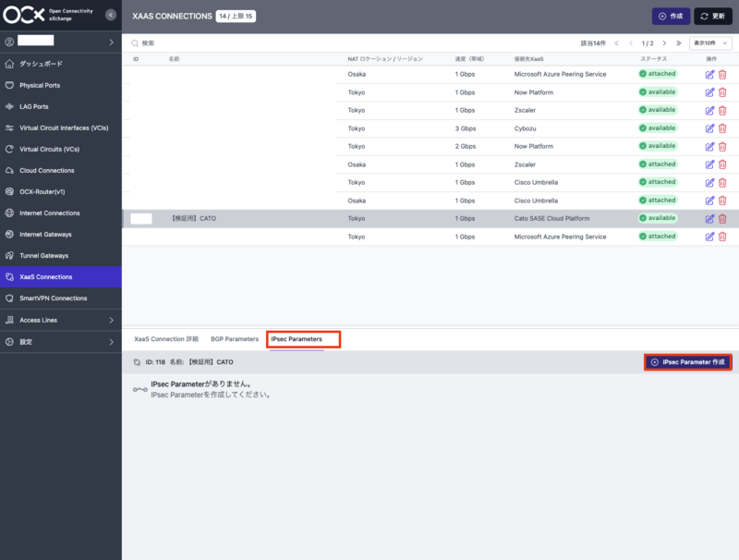Go to first page of results
Viewport: 739px width, 560px height.
point(616,43)
